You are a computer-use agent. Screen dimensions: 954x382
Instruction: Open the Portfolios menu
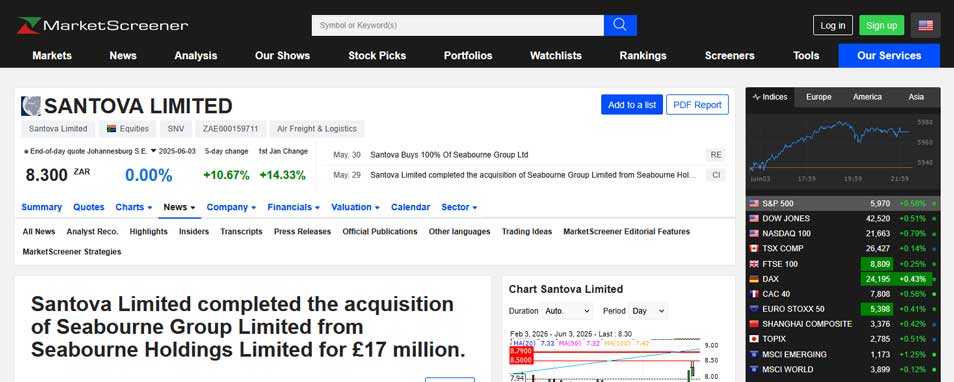tap(468, 55)
